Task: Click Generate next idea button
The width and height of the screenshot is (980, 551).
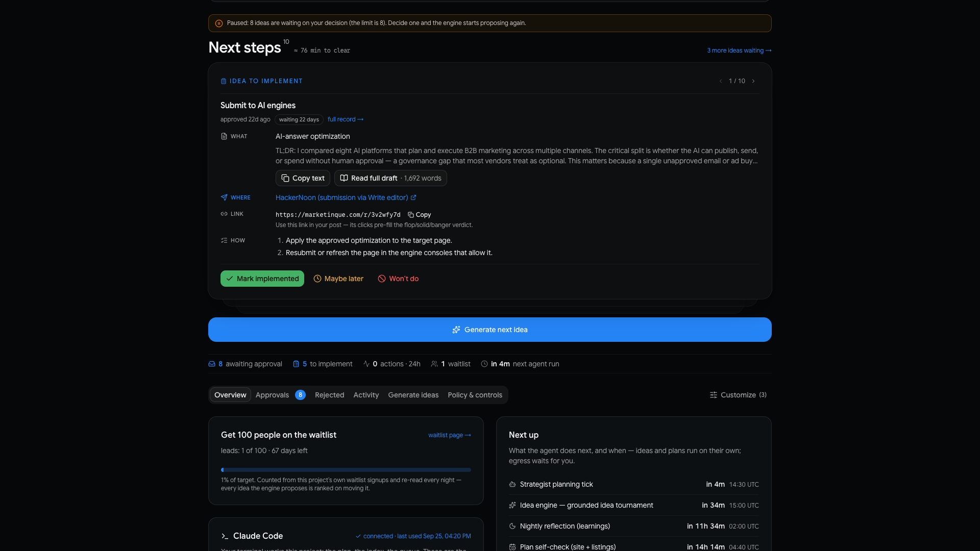Action: 490,330
